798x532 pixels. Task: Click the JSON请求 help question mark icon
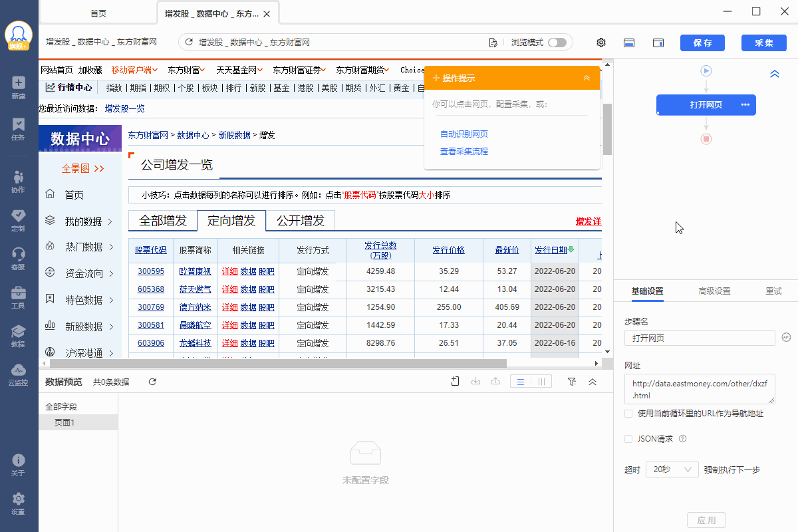(682, 439)
